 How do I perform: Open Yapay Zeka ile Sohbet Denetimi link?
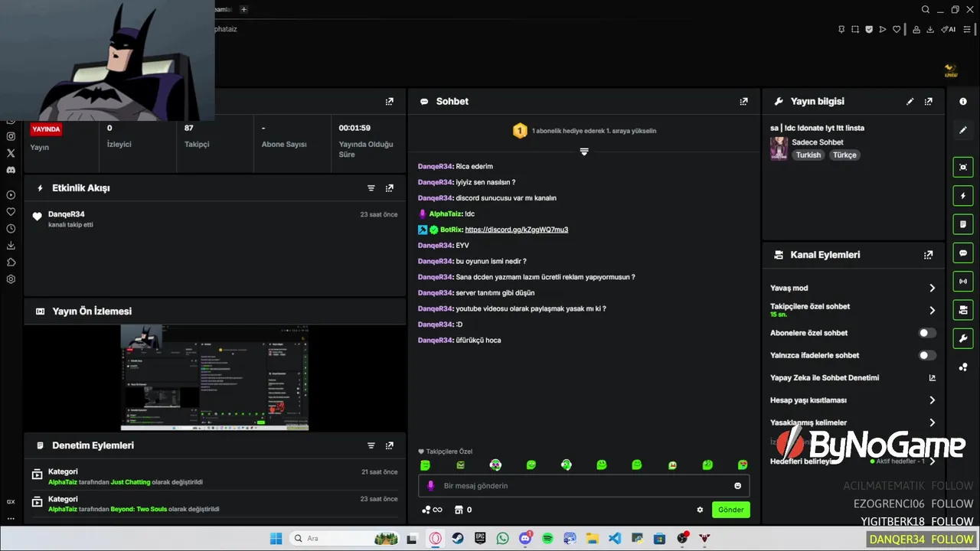point(932,378)
